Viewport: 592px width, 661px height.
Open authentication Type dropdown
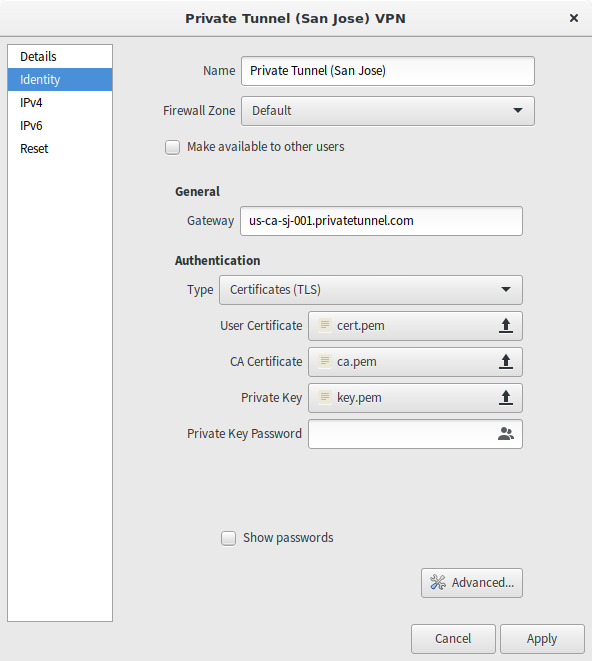click(371, 290)
